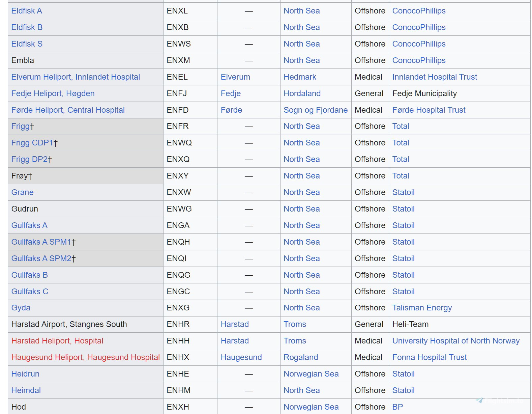Open North Sea link in Embla row
The height and width of the screenshot is (414, 532).
coord(301,60)
